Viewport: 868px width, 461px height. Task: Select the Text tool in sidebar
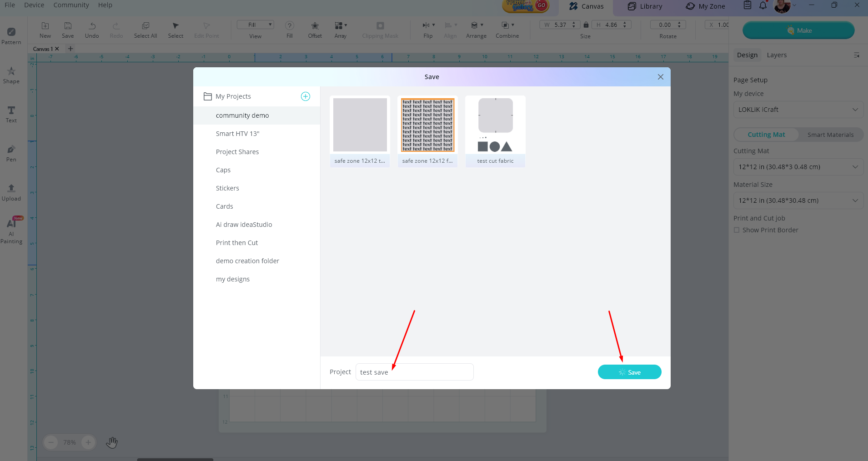[11, 114]
